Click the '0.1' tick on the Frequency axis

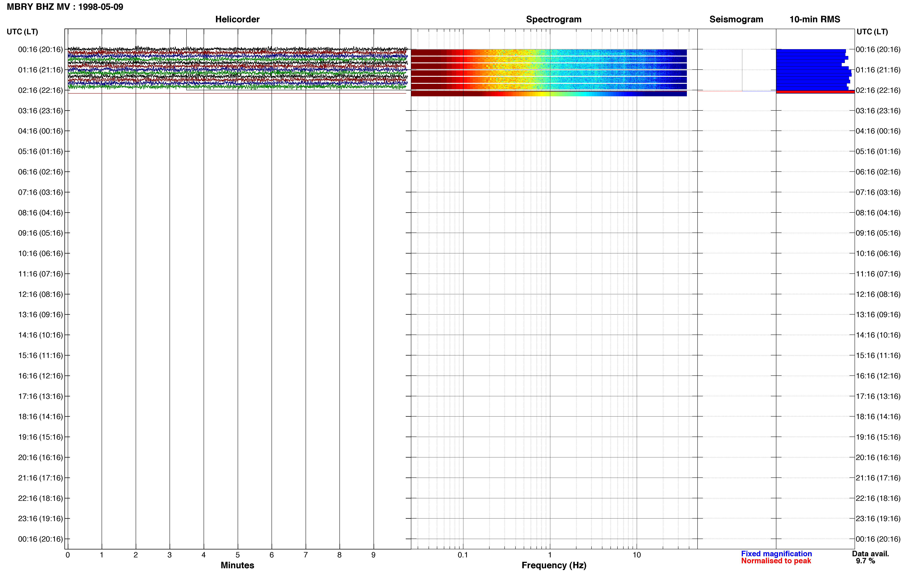(x=463, y=555)
